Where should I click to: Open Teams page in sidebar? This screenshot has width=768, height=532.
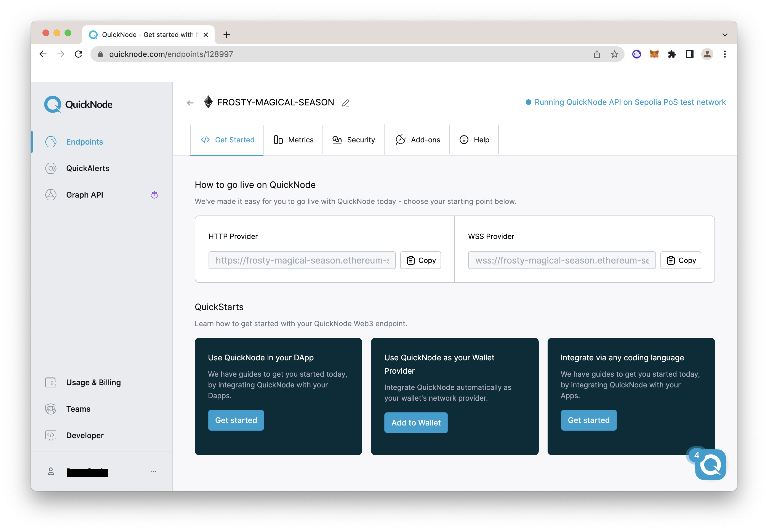(x=78, y=409)
